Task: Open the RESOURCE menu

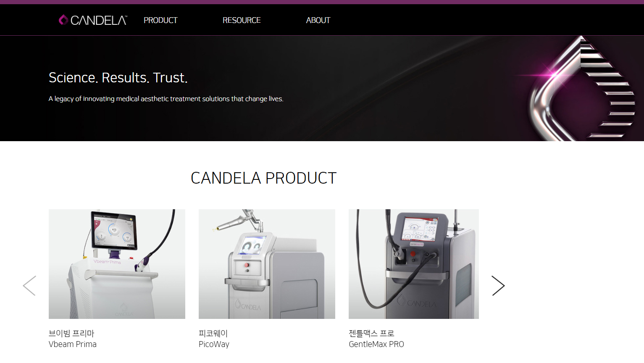Action: (x=242, y=20)
